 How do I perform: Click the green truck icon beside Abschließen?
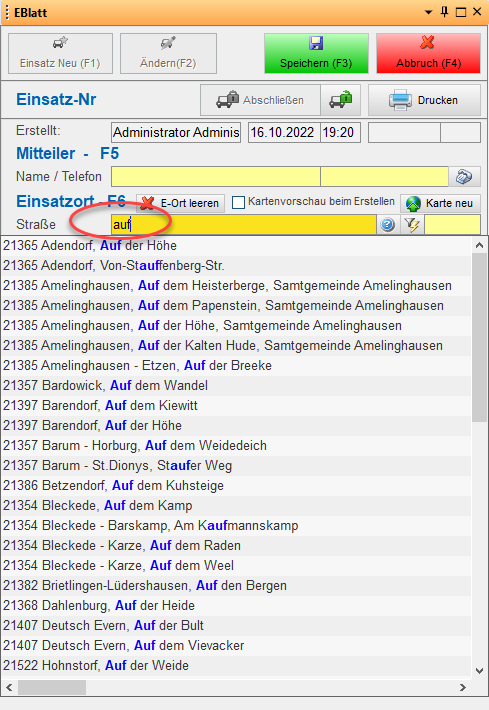pos(340,100)
